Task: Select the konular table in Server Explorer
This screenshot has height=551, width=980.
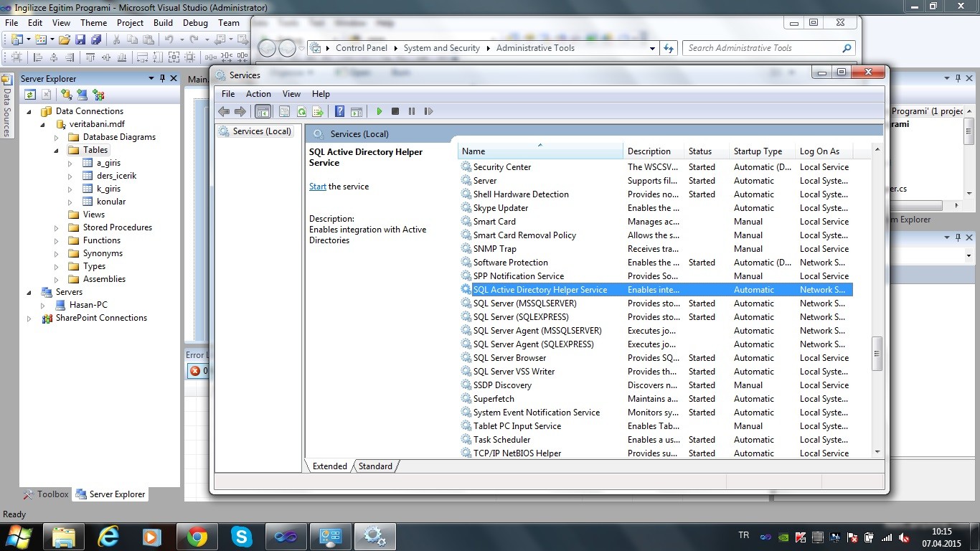Action: [x=111, y=202]
